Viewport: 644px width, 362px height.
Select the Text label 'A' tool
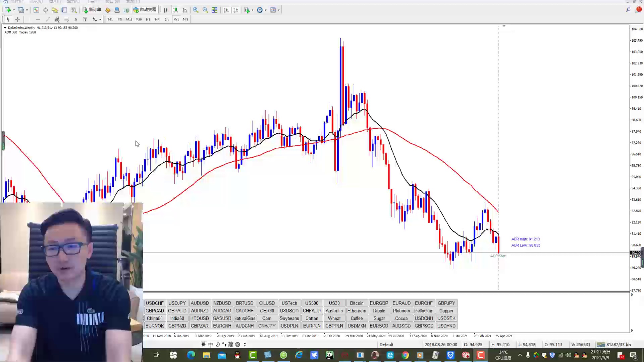point(76,19)
